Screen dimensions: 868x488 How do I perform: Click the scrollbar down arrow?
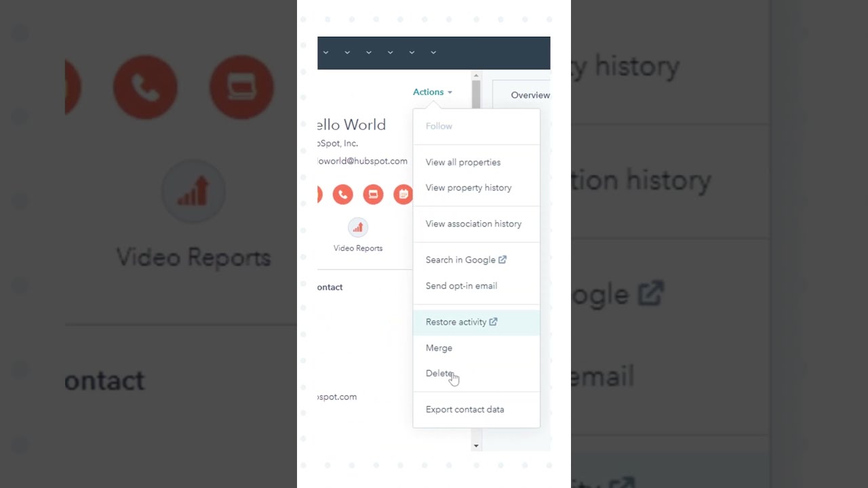coord(476,445)
